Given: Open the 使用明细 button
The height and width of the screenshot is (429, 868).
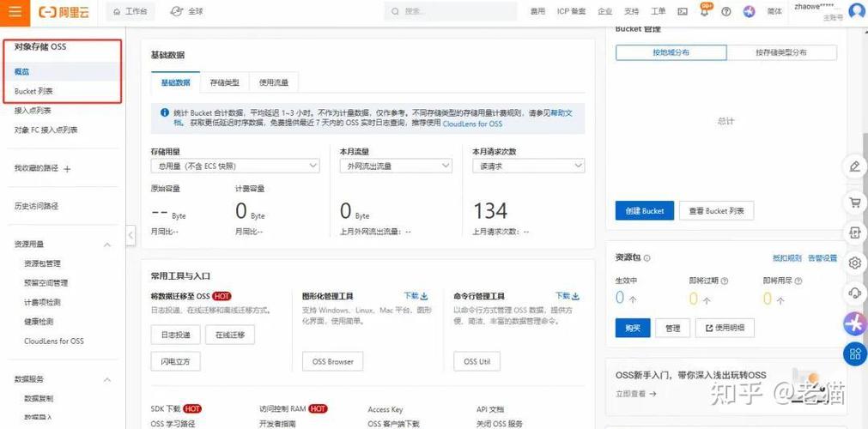Looking at the screenshot, I should [725, 328].
